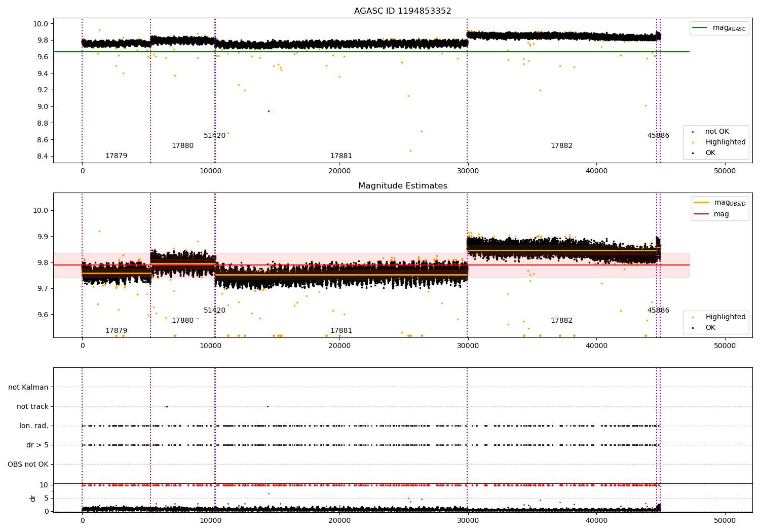Click the not Kalman axis label
This screenshot has height=532, width=760.
(28, 388)
